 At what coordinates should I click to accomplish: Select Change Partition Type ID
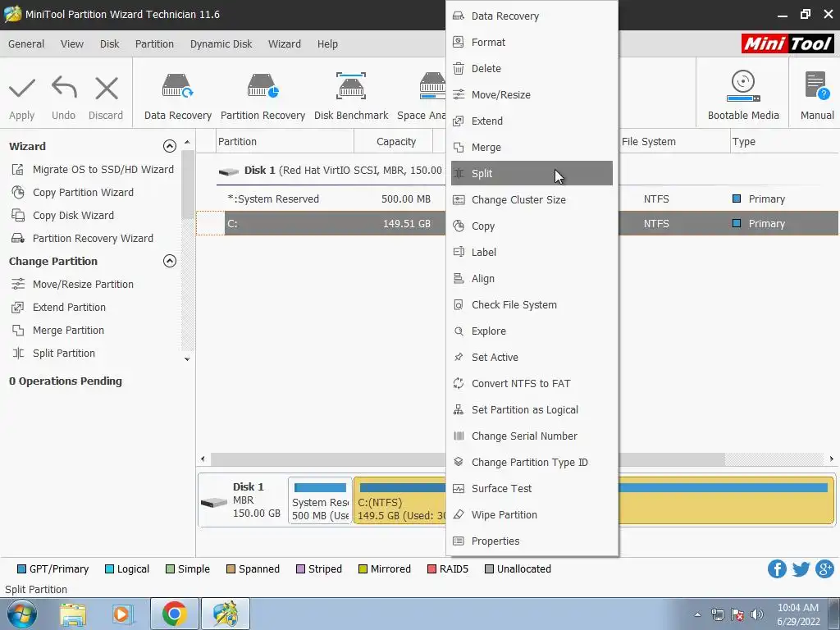pyautogui.click(x=532, y=463)
